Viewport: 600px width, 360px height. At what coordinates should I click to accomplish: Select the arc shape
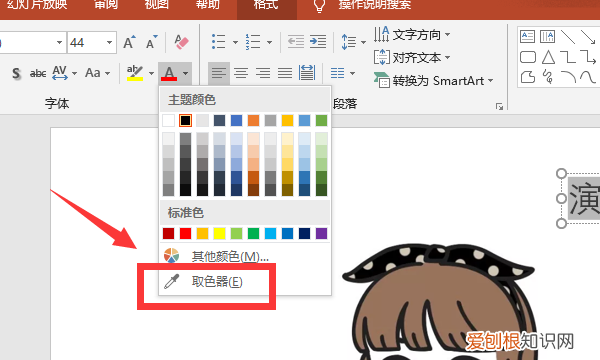pos(568,77)
